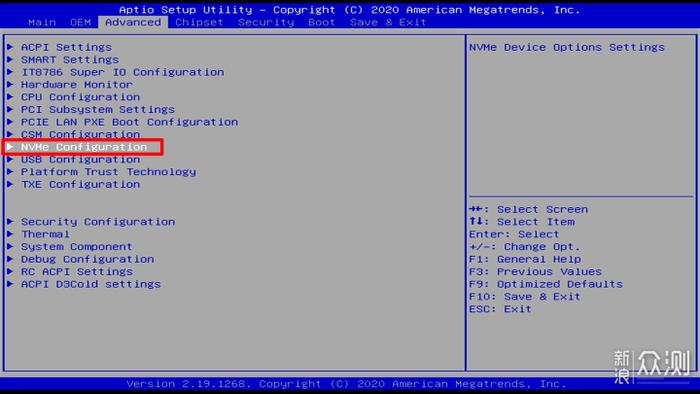Click the arrow beside Thermal
700x394 pixels.
pyautogui.click(x=10, y=234)
